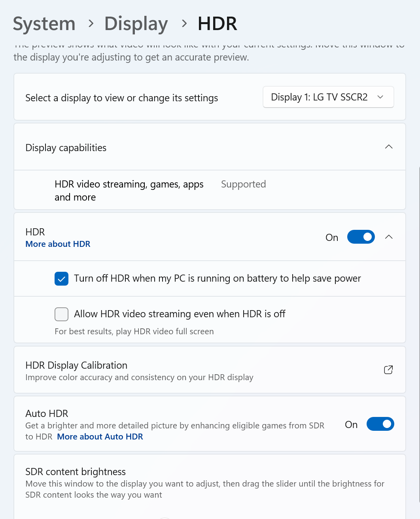Open the Display 1: LG TV SSCR2 dropdown

point(328,97)
